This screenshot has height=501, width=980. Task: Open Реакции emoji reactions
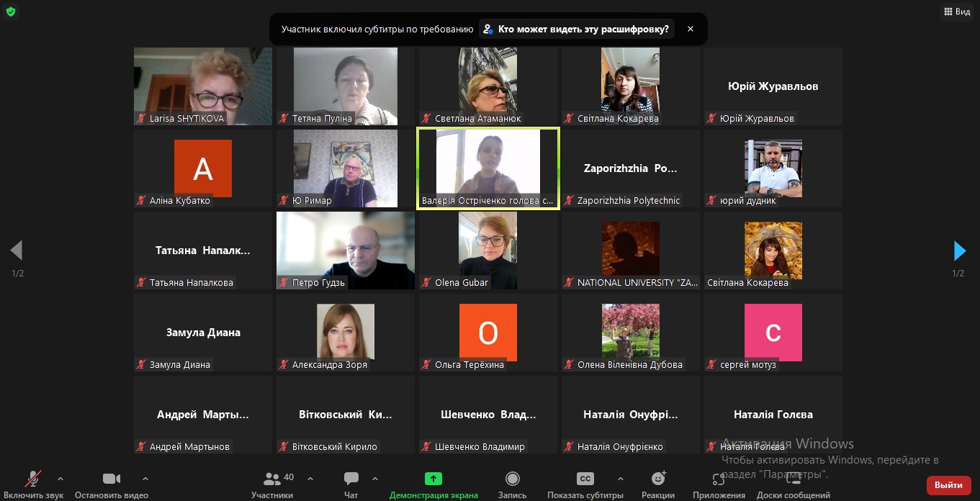coord(658,479)
